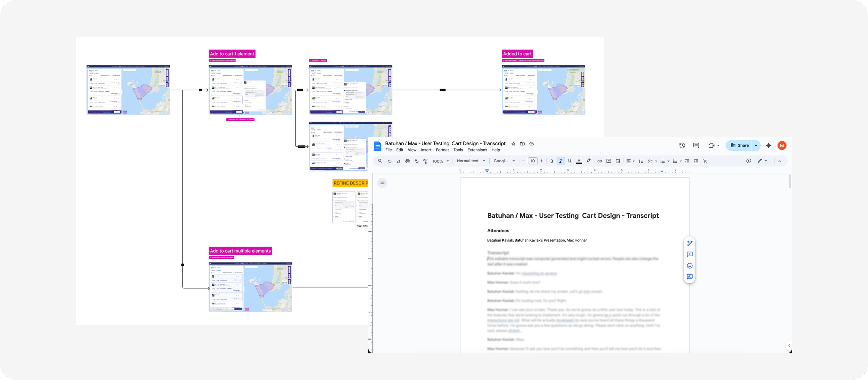Click the paint format roller

[425, 161]
